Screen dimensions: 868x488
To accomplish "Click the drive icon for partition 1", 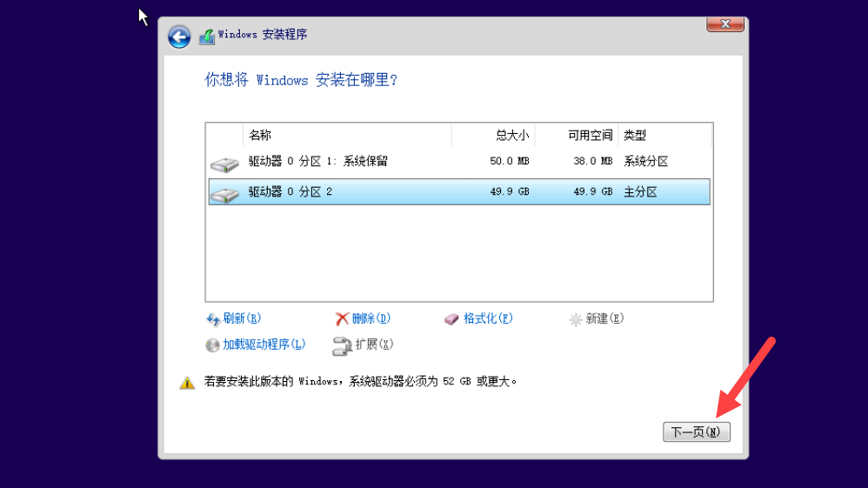I will click(224, 164).
